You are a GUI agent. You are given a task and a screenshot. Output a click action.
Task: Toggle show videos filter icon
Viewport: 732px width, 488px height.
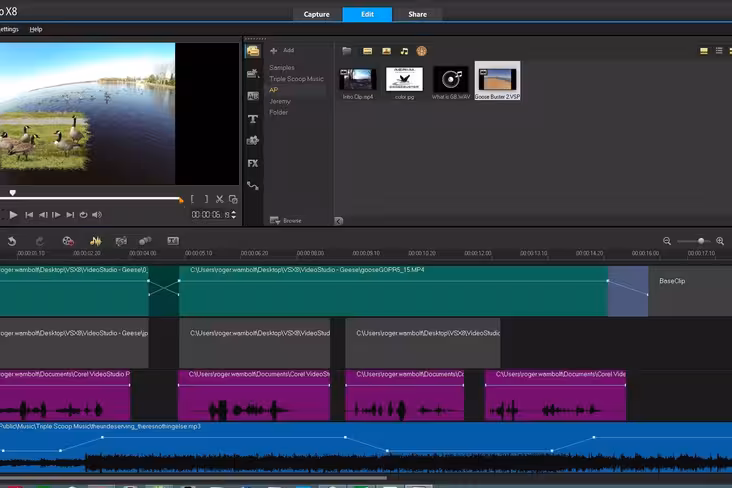pos(368,51)
